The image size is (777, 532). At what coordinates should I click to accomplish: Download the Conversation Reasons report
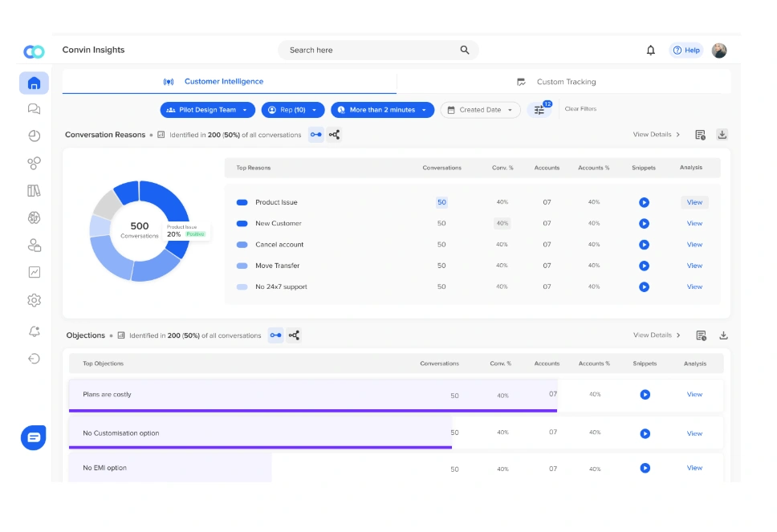722,135
